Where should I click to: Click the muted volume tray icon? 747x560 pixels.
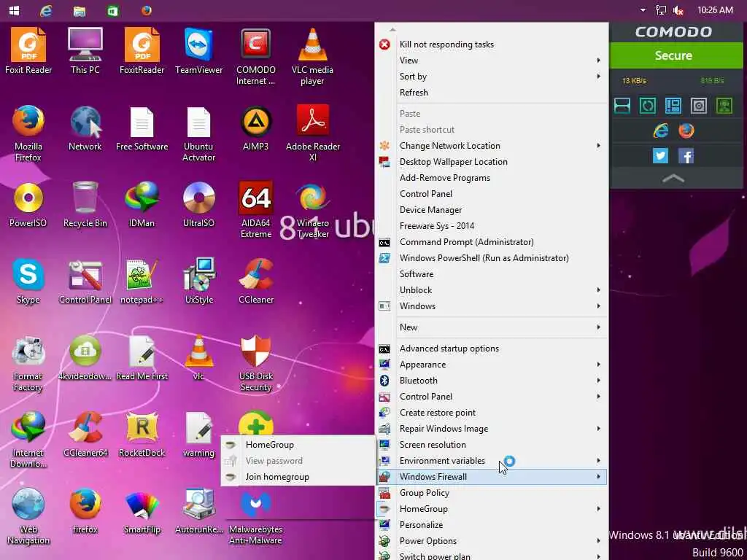coord(678,10)
